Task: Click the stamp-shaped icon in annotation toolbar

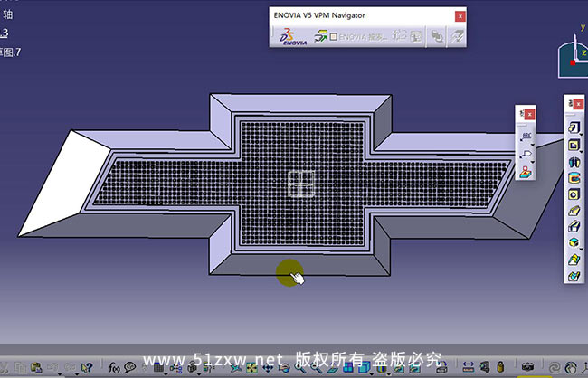Action: click(x=526, y=172)
